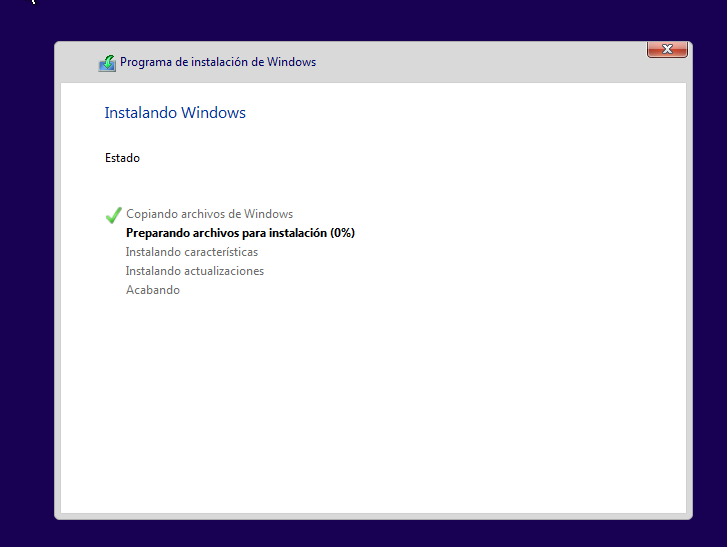
Task: Select the 'Instalando actualizaciones' step
Action: tap(194, 271)
